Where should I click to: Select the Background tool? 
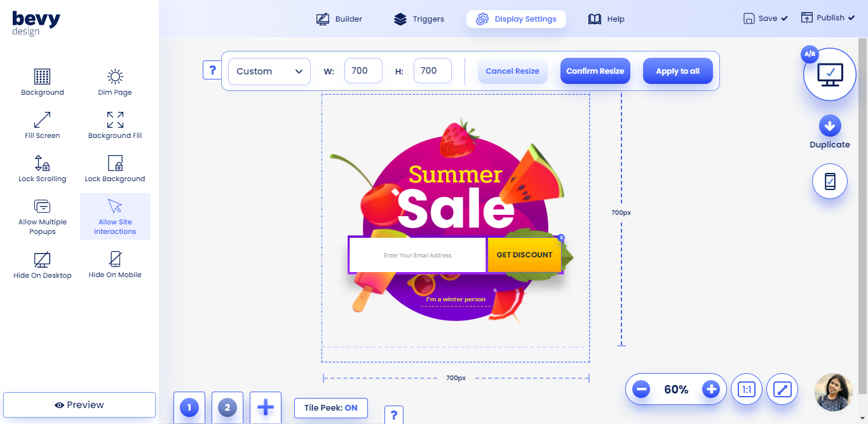(42, 79)
